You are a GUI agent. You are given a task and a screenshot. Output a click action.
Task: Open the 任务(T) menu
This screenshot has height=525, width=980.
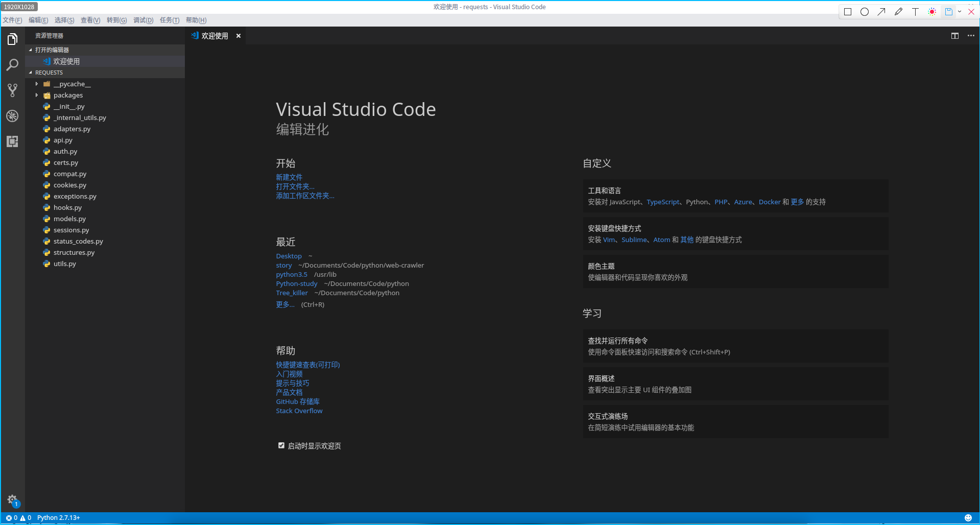click(170, 20)
